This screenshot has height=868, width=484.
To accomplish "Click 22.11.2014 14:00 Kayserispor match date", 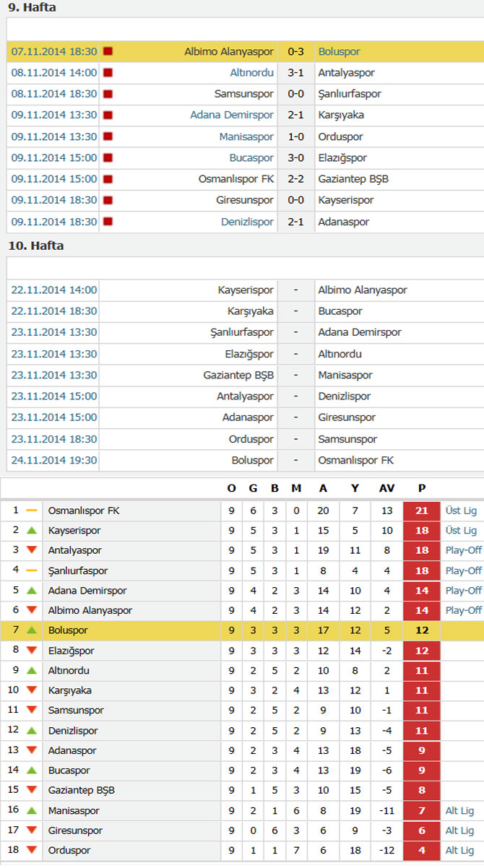I will tap(54, 290).
